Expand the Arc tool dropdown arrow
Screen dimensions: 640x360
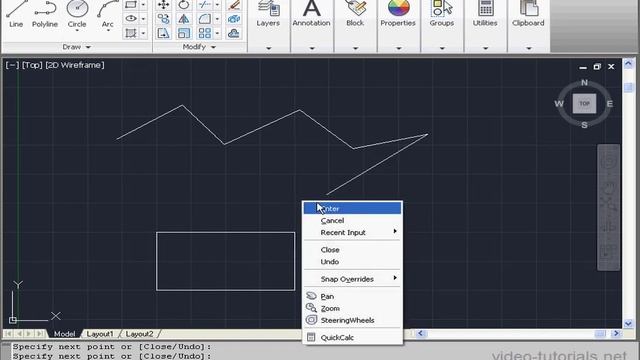click(108, 31)
